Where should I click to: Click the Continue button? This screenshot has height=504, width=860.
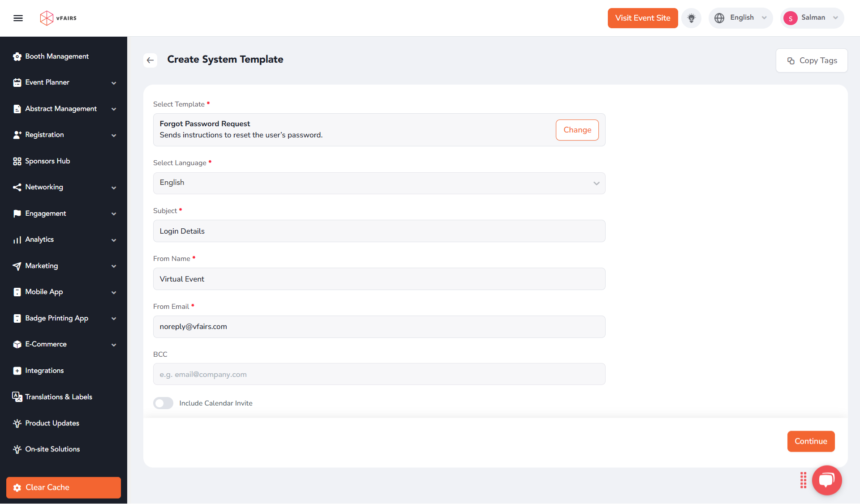click(x=811, y=441)
